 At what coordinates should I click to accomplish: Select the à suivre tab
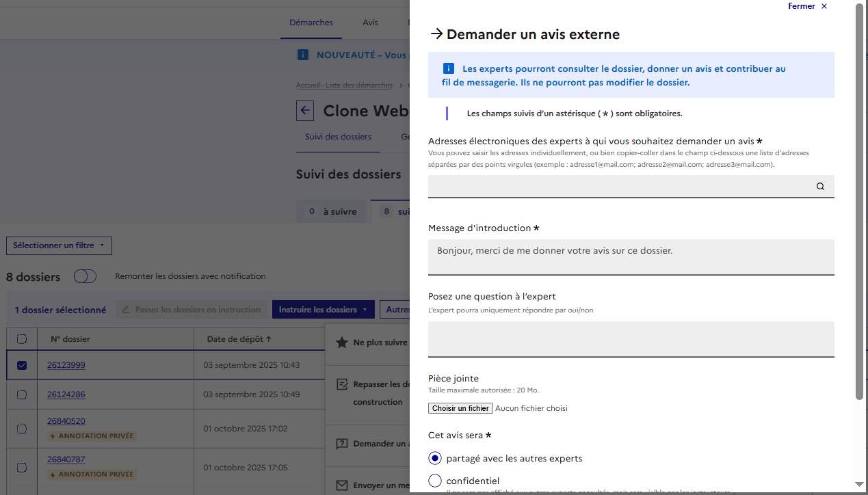pyautogui.click(x=332, y=211)
